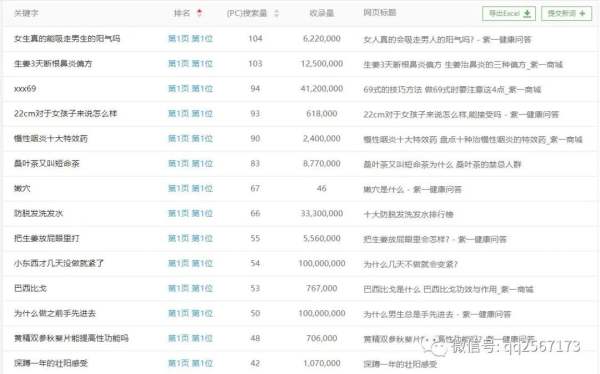Click index count 12,500,000
600x374 pixels.
(x=321, y=64)
